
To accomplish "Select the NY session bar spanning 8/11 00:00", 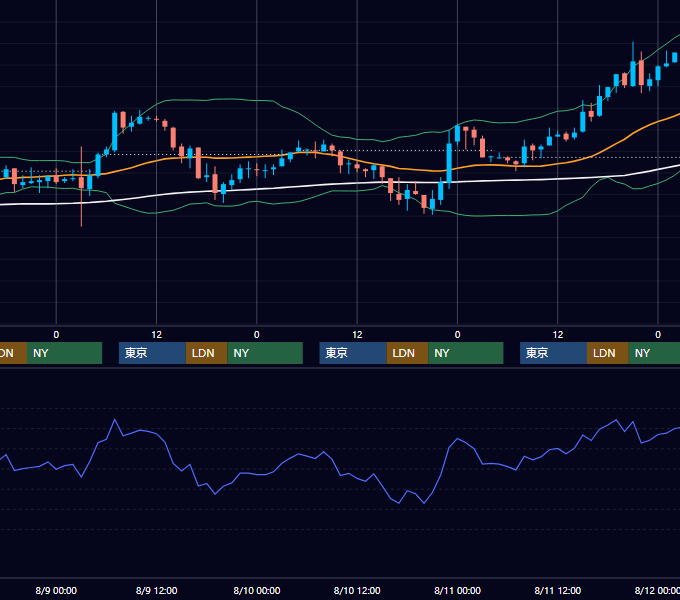I will (x=466, y=353).
